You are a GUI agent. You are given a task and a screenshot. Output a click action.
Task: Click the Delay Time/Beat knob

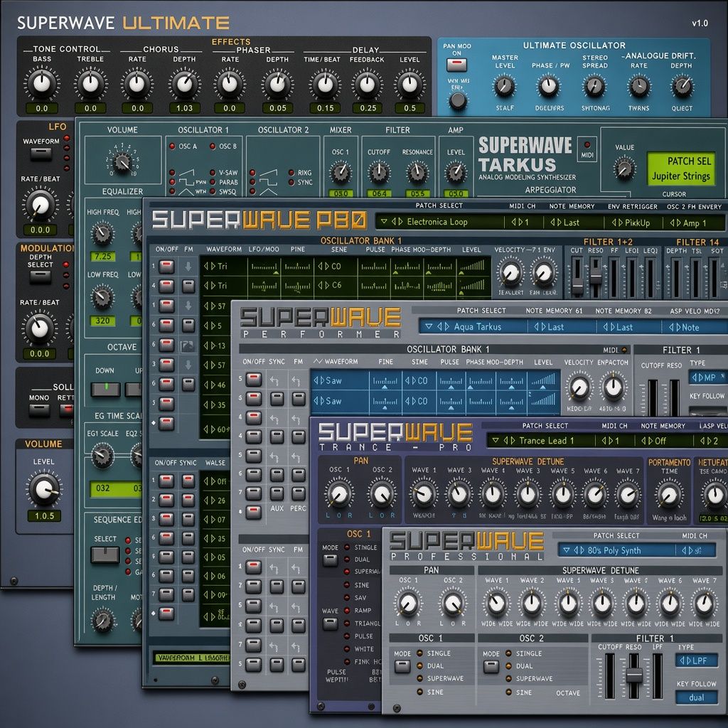[325, 84]
